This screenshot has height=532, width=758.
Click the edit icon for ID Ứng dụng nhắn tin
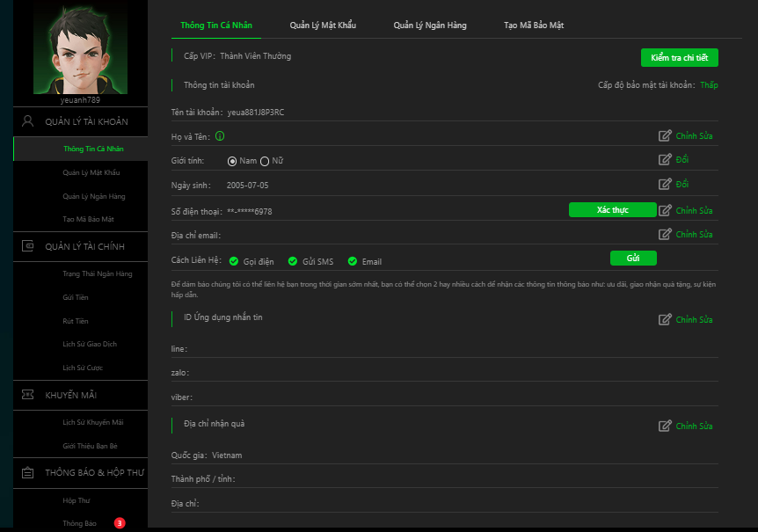(x=665, y=319)
